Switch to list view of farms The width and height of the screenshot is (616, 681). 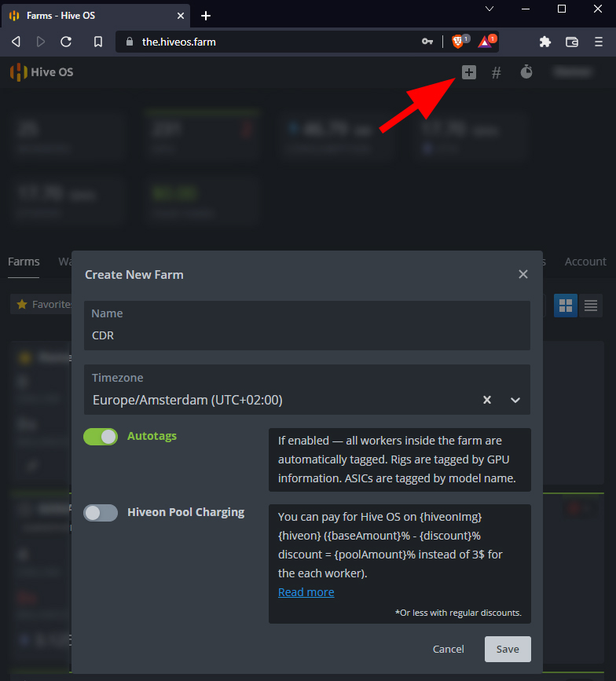(590, 306)
